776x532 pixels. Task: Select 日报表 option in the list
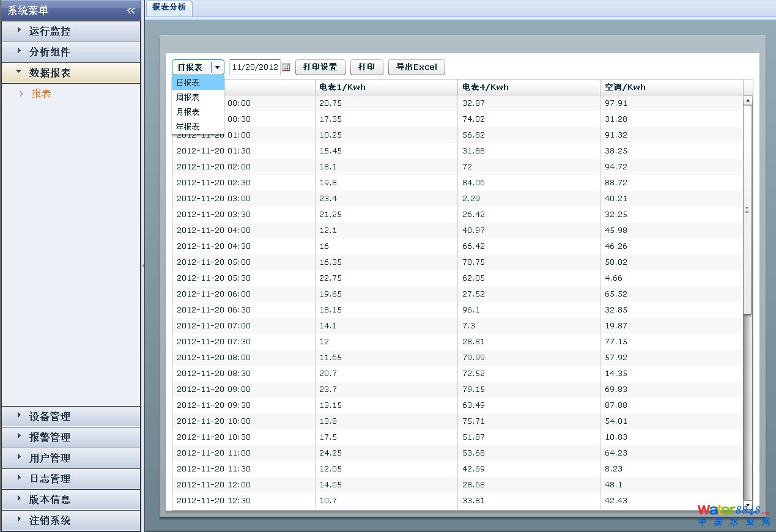pos(188,83)
